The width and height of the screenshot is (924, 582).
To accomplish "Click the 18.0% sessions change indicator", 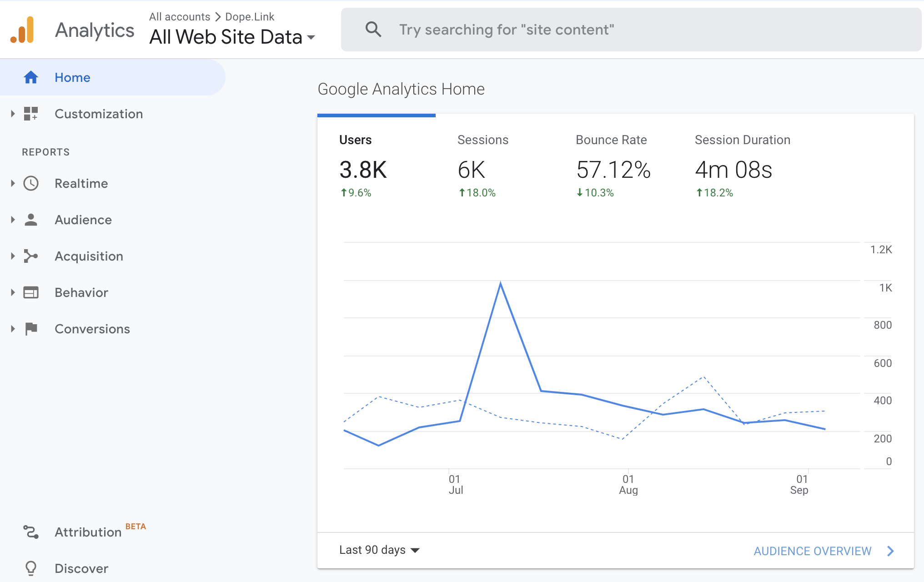I will 477,193.
